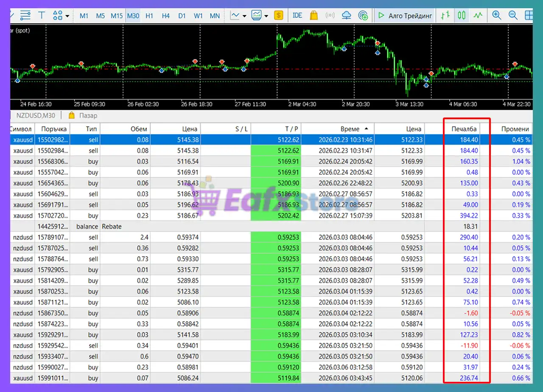This screenshot has height=392, width=543.
Task: Open the signals radio icon
Action: 330,15
